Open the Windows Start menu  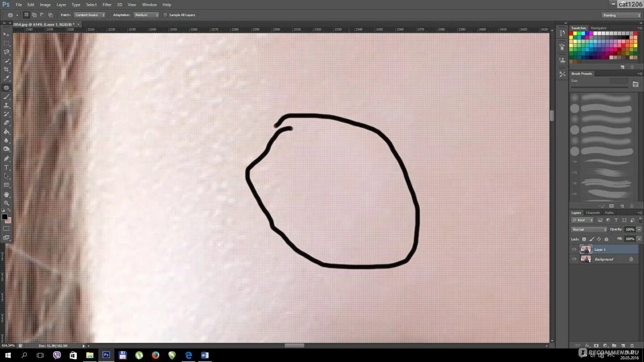click(x=8, y=355)
